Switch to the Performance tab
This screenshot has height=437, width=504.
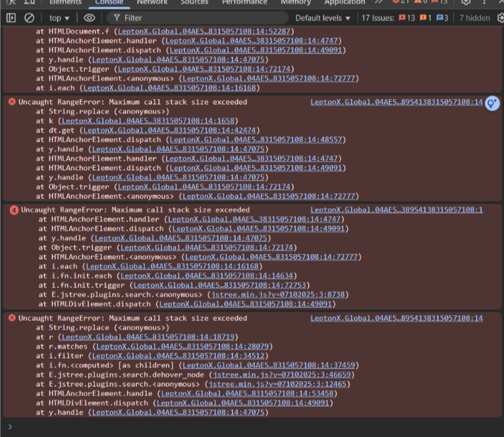244,3
